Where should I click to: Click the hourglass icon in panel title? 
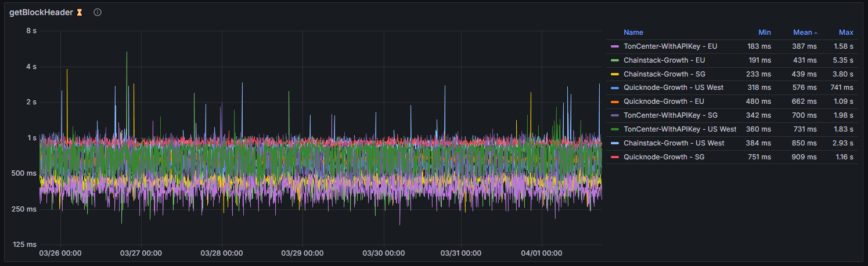[80, 12]
